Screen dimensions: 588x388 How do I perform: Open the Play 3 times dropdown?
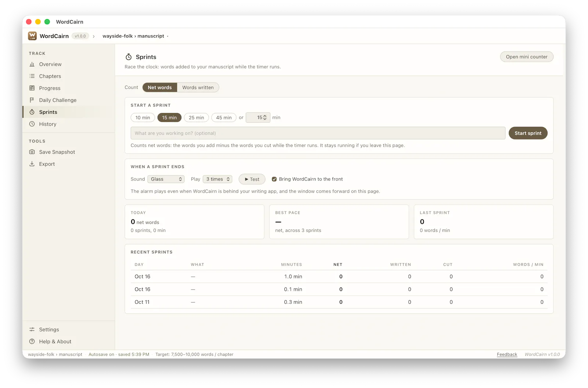tap(218, 179)
